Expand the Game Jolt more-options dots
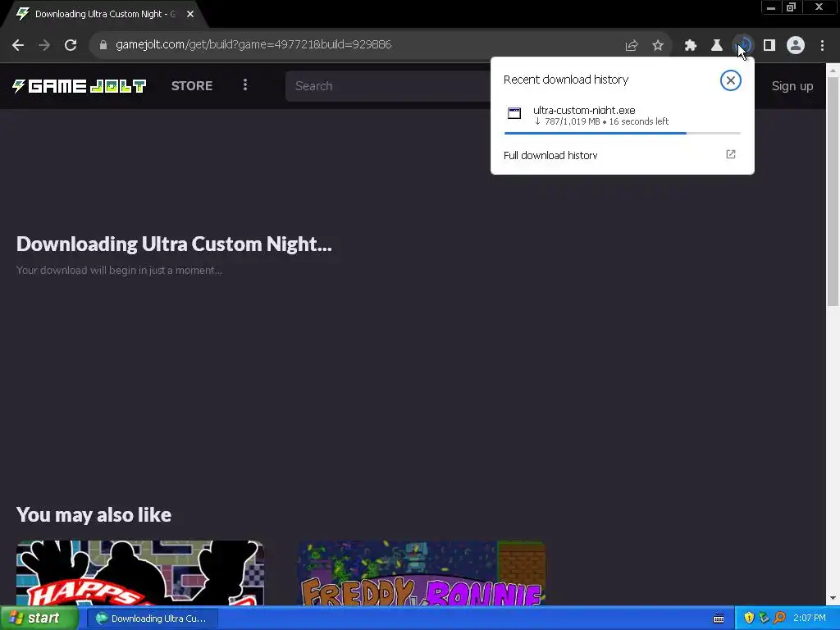The width and height of the screenshot is (840, 630). (244, 85)
